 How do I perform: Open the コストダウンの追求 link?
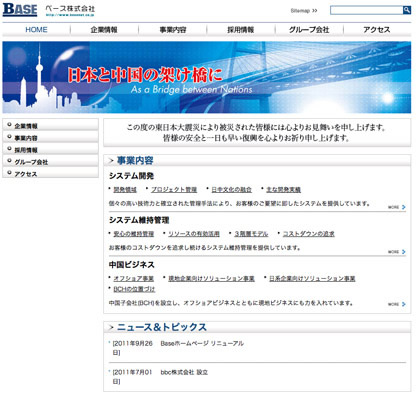tap(309, 234)
